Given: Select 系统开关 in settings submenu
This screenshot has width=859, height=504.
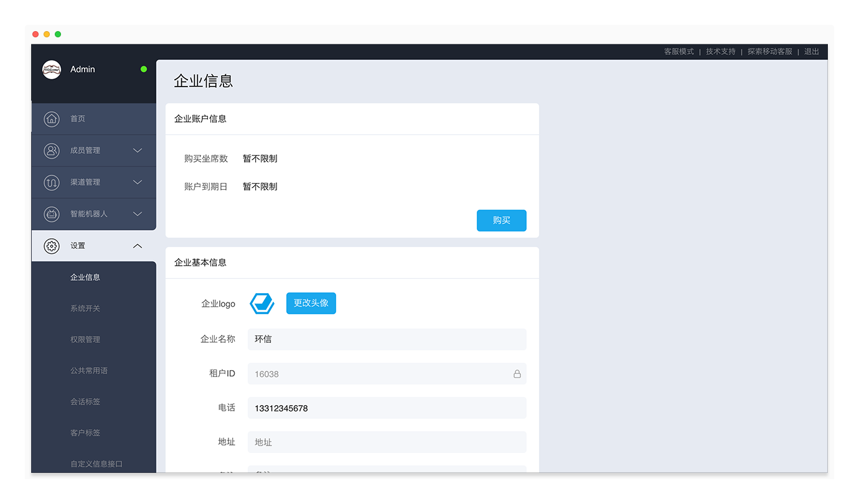Looking at the screenshot, I should (85, 309).
